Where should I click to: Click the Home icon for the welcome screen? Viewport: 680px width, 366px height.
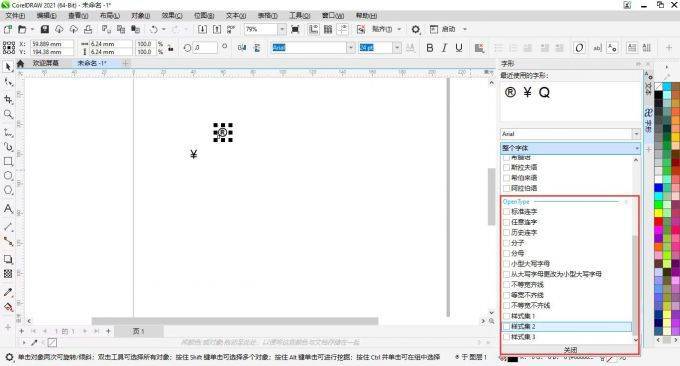pos(20,63)
